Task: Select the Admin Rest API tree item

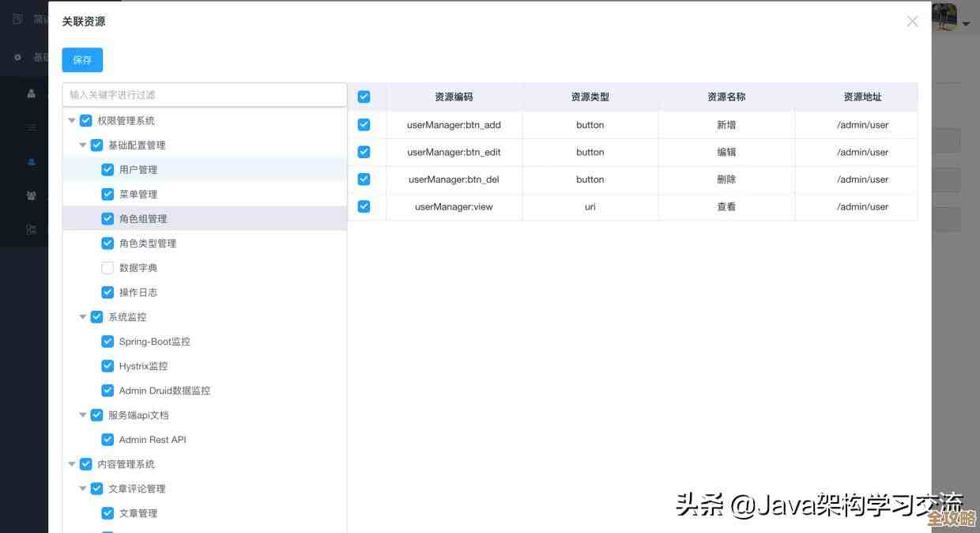Action: [x=153, y=439]
